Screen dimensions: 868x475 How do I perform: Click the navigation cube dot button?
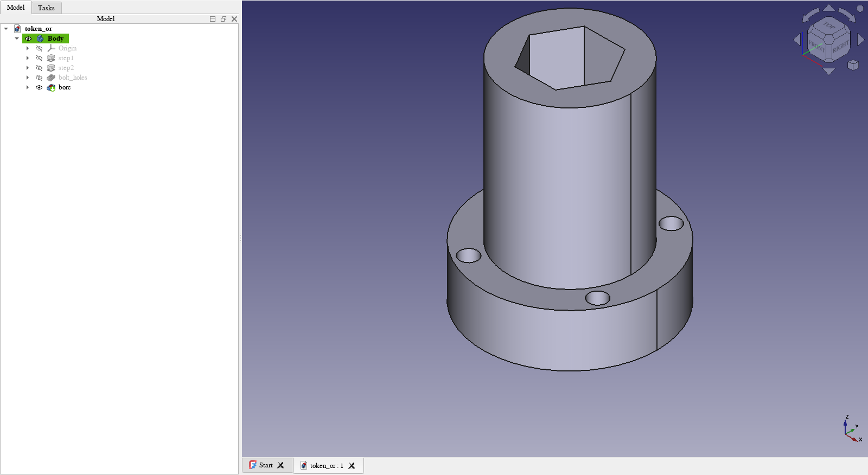click(860, 9)
